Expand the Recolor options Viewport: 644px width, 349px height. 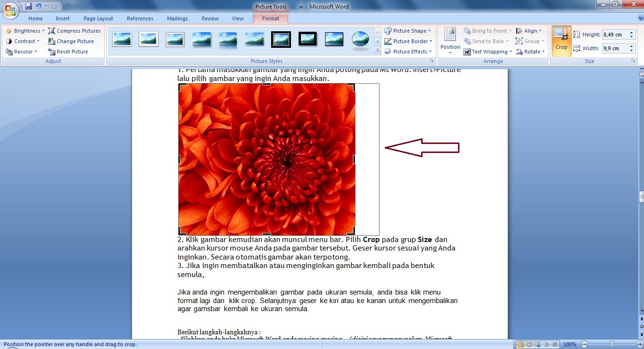[21, 52]
